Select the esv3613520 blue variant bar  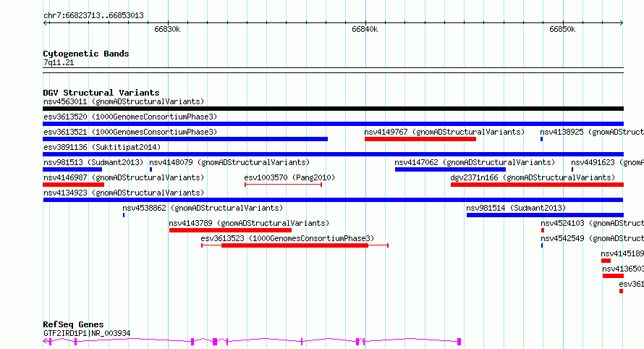[x=333, y=124]
